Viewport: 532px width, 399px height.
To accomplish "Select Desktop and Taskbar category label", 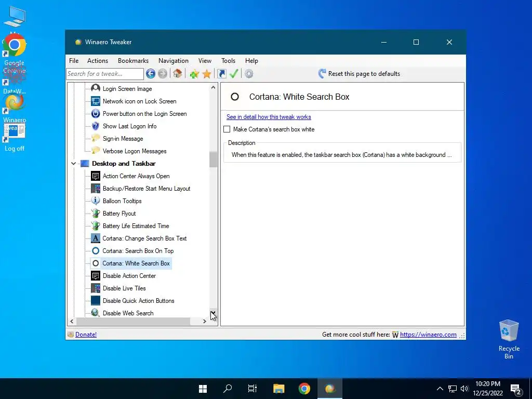I will (x=124, y=164).
